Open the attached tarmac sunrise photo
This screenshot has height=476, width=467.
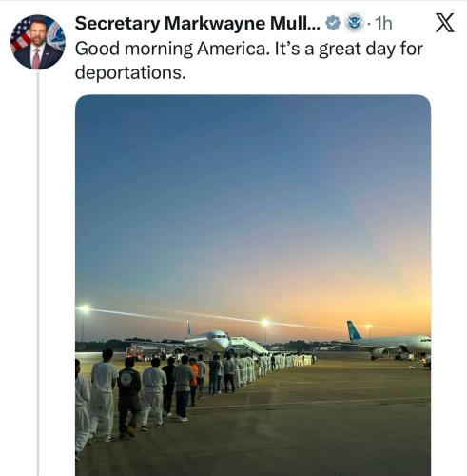click(253, 285)
